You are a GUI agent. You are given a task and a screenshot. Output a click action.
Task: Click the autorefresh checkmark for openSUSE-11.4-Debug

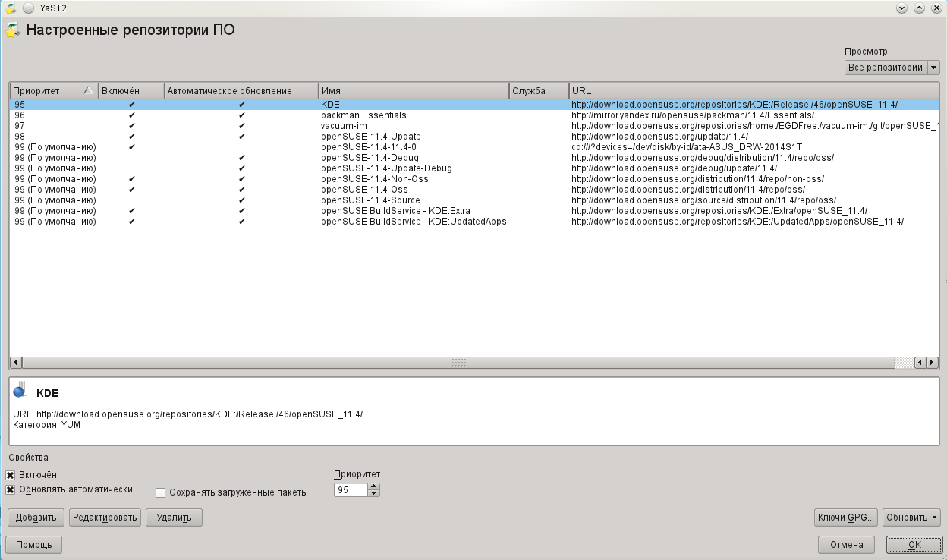(x=241, y=158)
